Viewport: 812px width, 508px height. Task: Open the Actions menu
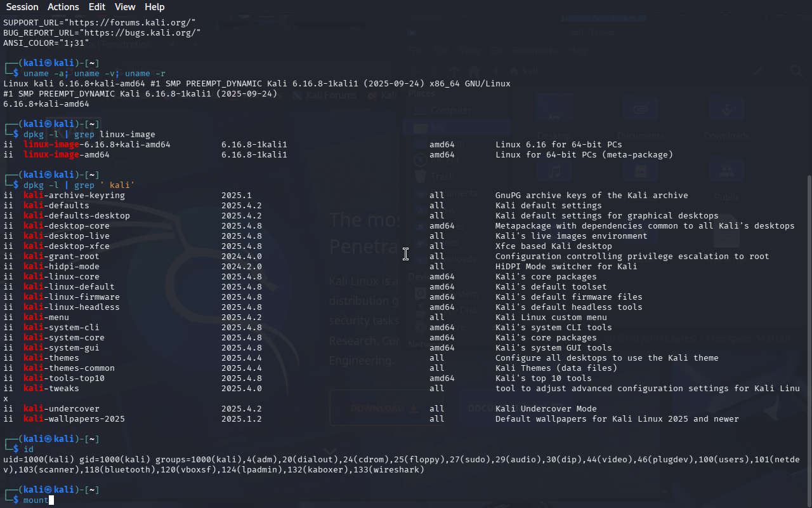pos(63,7)
